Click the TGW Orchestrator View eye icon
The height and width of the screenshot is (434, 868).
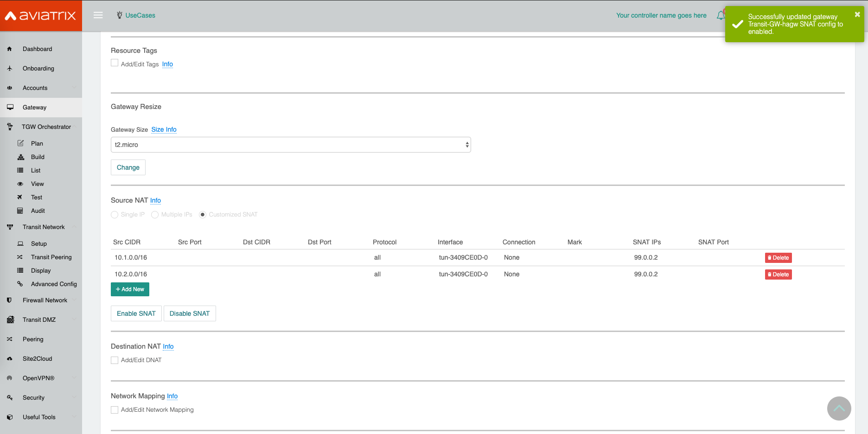(x=20, y=184)
